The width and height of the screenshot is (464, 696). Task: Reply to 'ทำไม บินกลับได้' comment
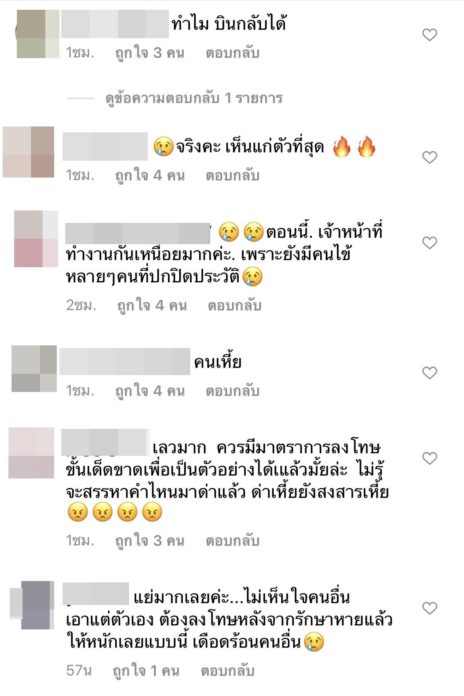[232, 53]
